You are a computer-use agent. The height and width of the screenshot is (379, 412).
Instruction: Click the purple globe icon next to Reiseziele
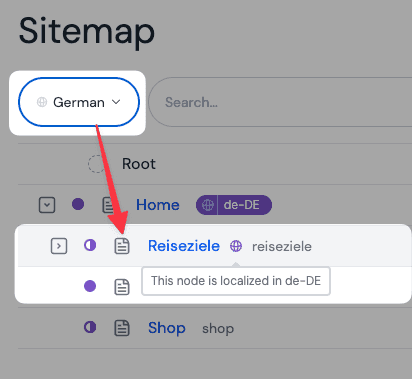coord(236,246)
